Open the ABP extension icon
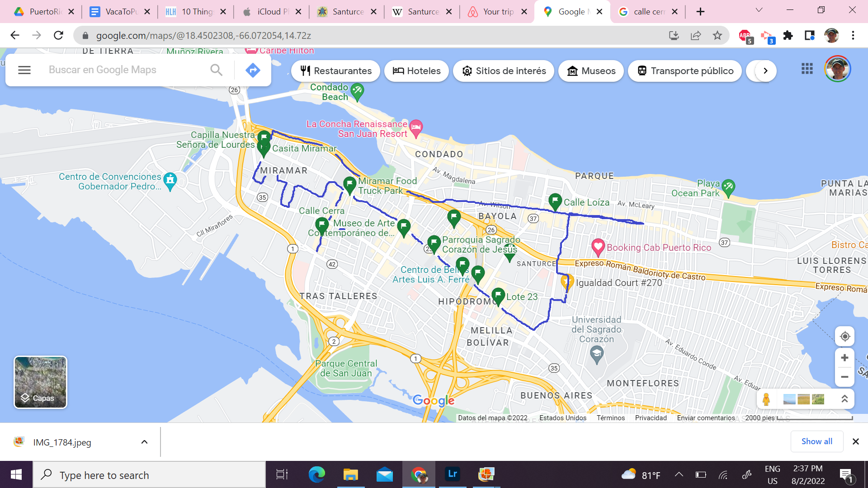This screenshot has width=868, height=488. click(x=745, y=35)
